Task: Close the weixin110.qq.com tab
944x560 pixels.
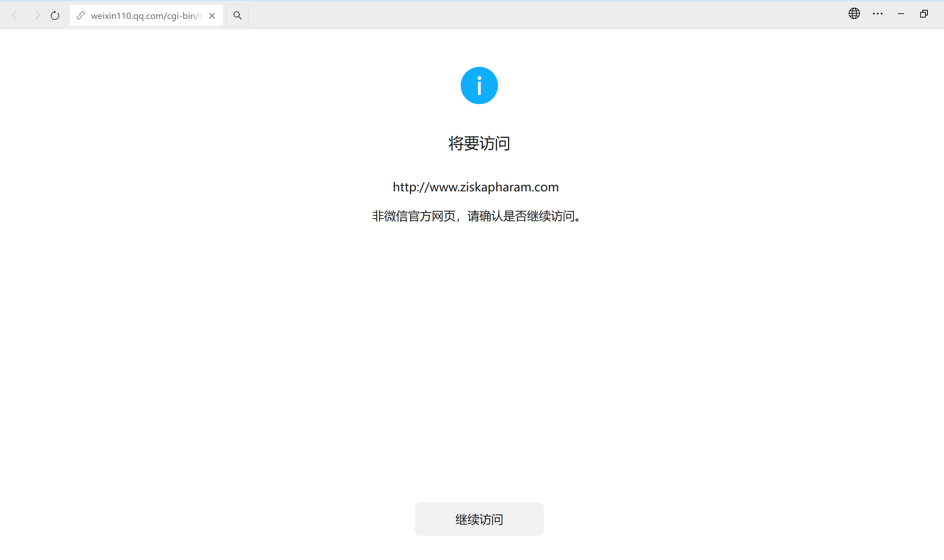Action: [x=212, y=15]
